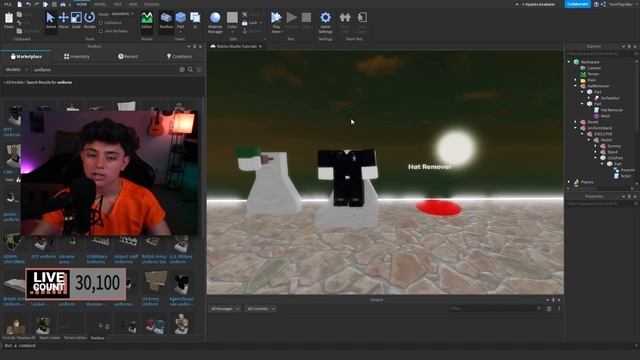
Task: Open the Models category dropdown in Toolbox
Action: (x=17, y=70)
